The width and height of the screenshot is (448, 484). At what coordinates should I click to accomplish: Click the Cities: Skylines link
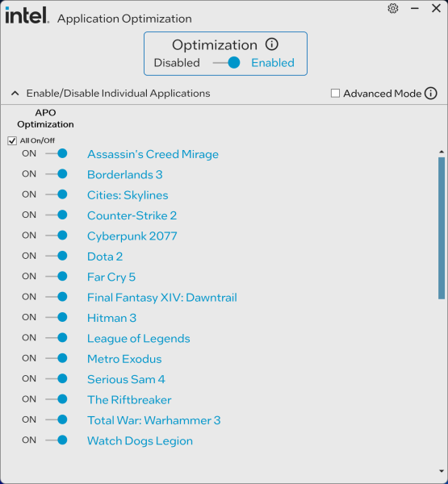coord(128,195)
